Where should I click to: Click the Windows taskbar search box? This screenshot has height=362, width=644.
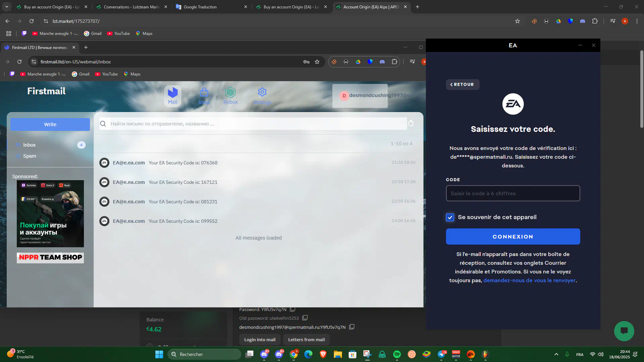pyautogui.click(x=204, y=354)
